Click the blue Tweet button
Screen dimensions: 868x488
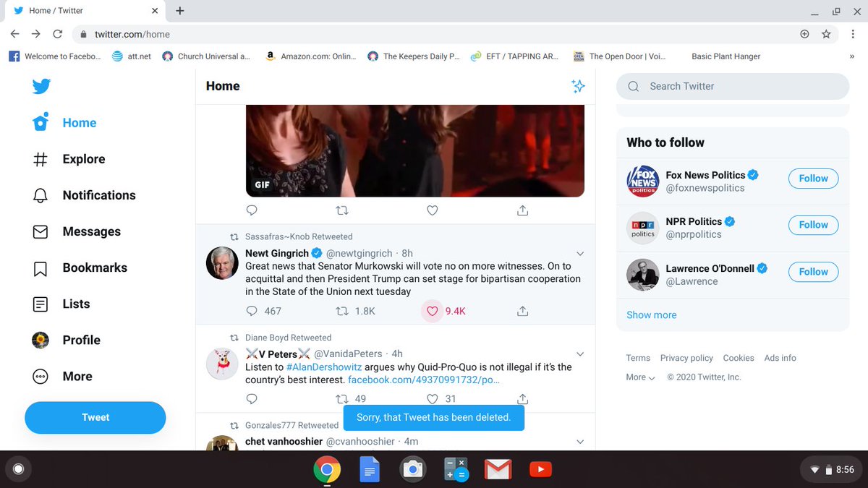coord(95,417)
